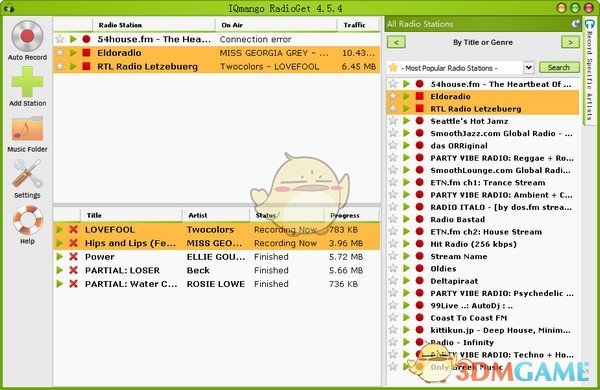Record das ORRiginal station
The image size is (600, 390).
pyautogui.click(x=420, y=145)
